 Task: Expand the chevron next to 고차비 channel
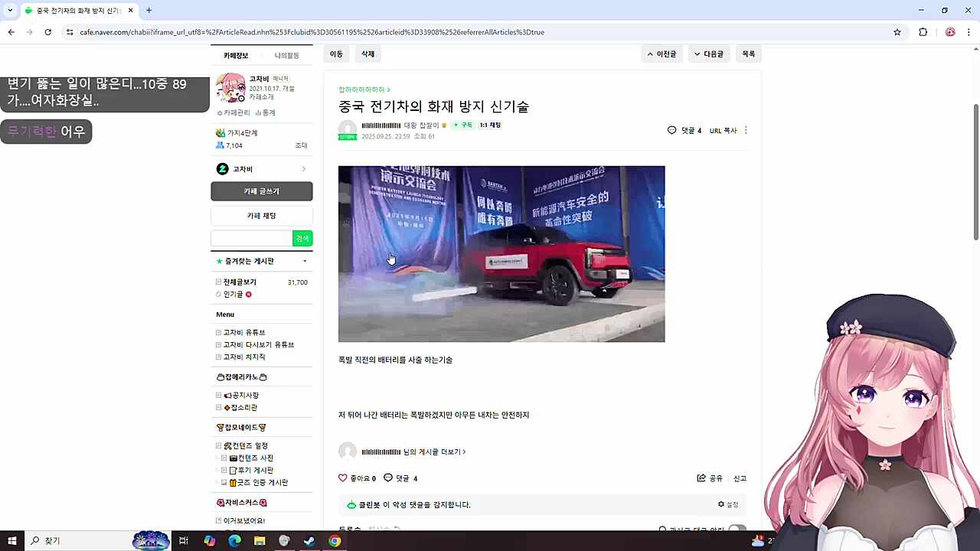[x=304, y=169]
